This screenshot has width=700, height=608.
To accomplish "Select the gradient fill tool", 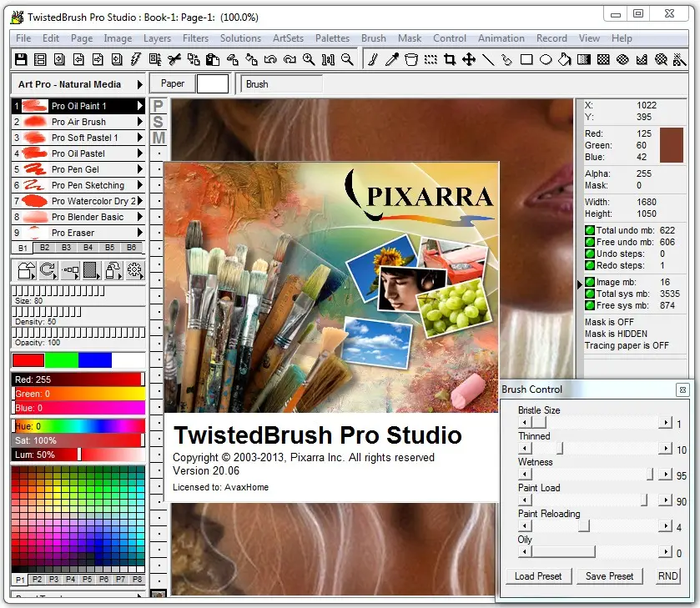I will [584, 59].
